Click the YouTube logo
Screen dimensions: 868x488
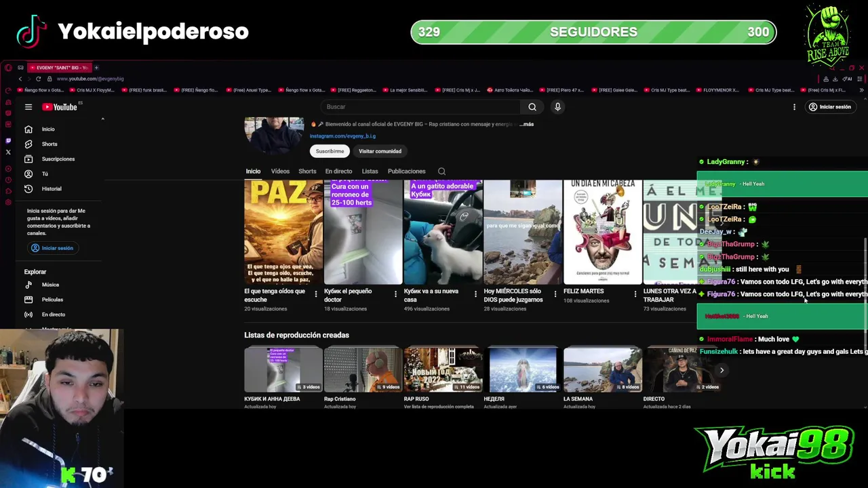(60, 107)
